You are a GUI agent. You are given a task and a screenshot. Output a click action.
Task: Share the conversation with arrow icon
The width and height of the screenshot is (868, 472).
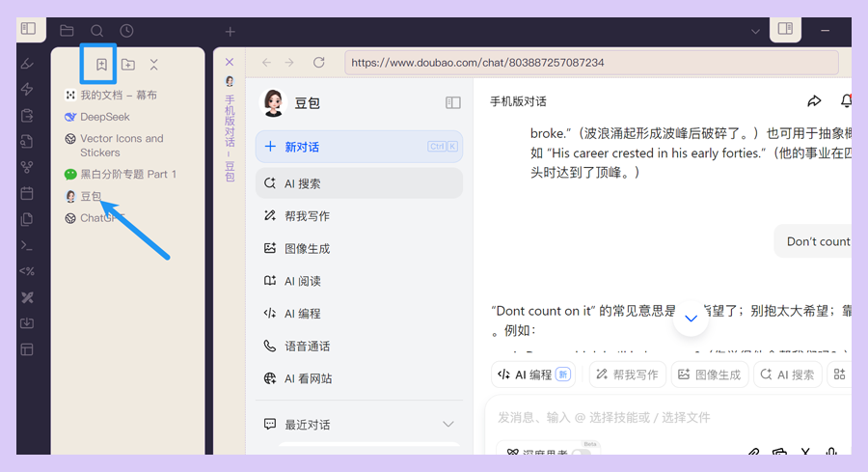tap(814, 100)
